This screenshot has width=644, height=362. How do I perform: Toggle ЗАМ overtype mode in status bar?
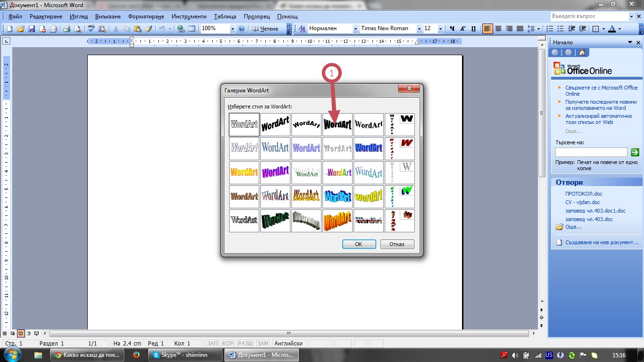(263, 344)
